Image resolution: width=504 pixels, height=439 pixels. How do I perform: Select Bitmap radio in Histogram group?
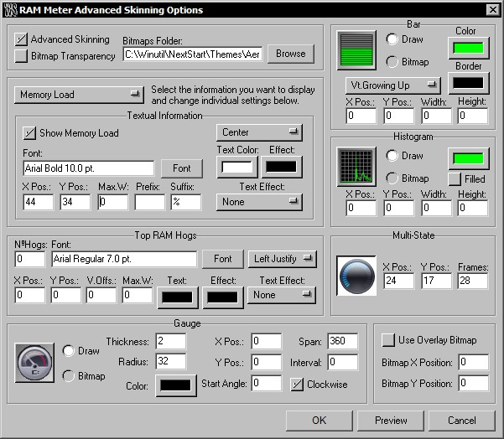tap(392, 178)
